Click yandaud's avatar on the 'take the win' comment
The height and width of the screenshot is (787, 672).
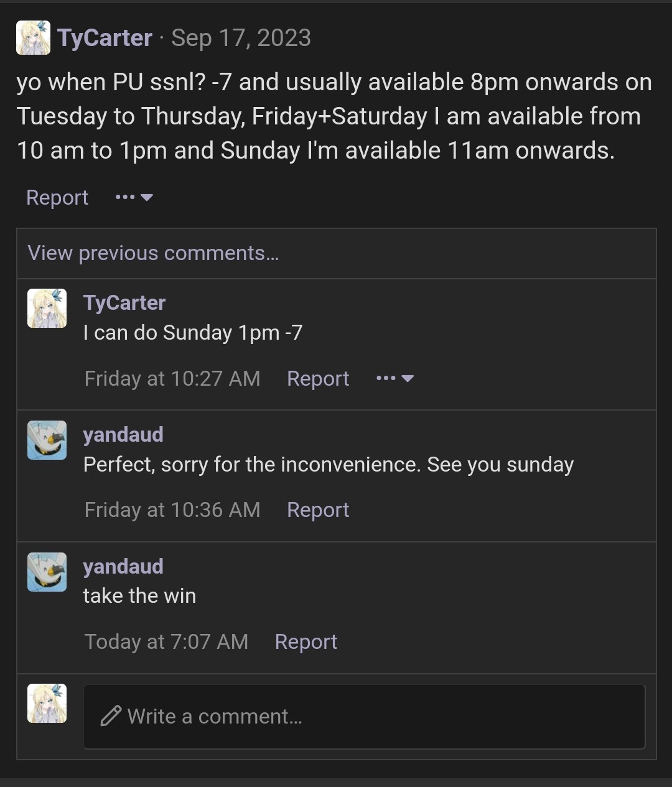(x=47, y=571)
